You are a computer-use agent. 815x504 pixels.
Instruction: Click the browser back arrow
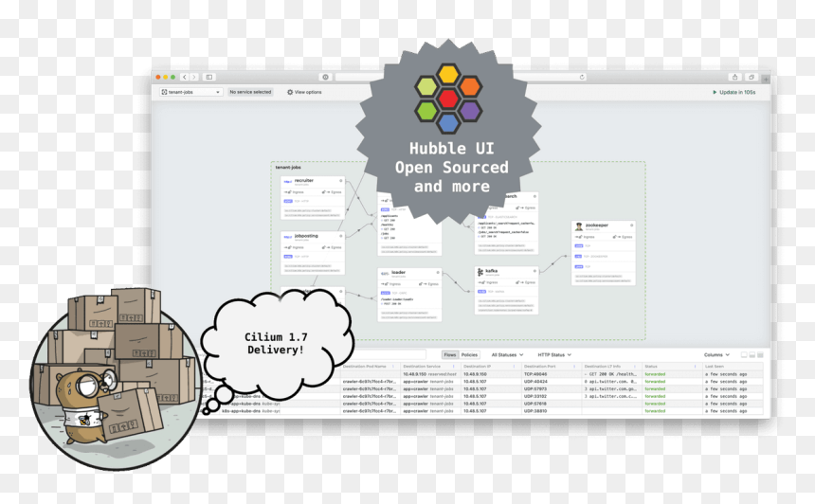pyautogui.click(x=185, y=77)
